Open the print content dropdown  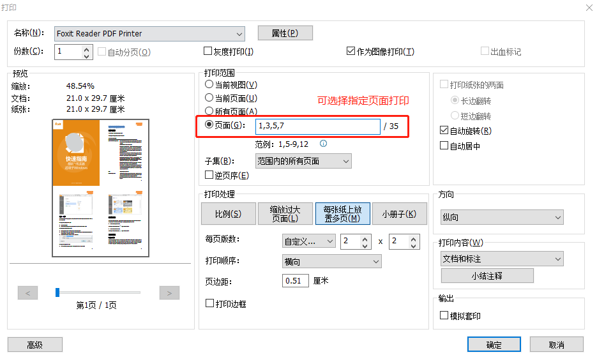503,259
